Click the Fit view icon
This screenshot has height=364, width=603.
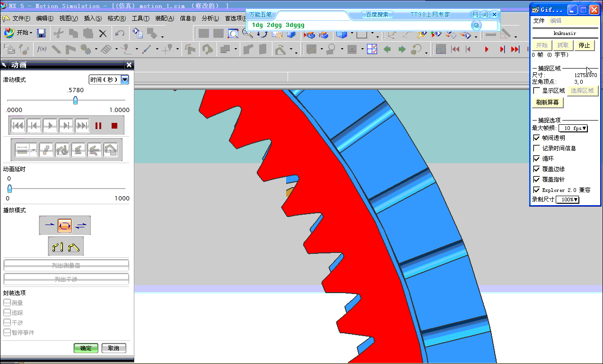(x=233, y=33)
